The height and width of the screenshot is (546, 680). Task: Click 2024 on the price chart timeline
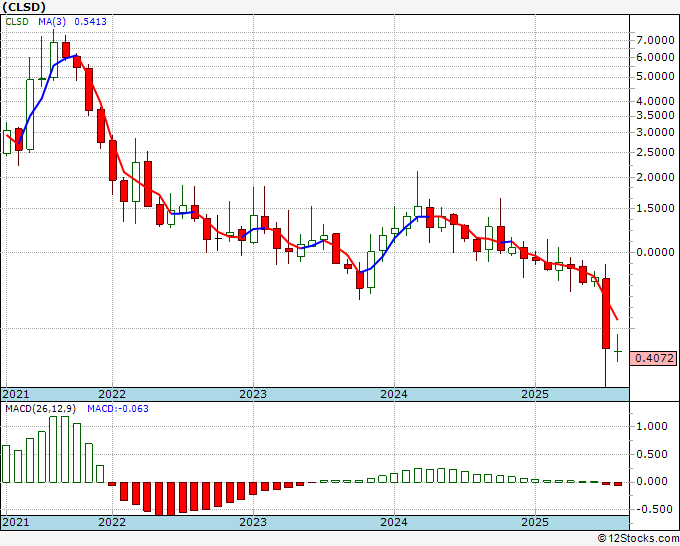[x=394, y=394]
